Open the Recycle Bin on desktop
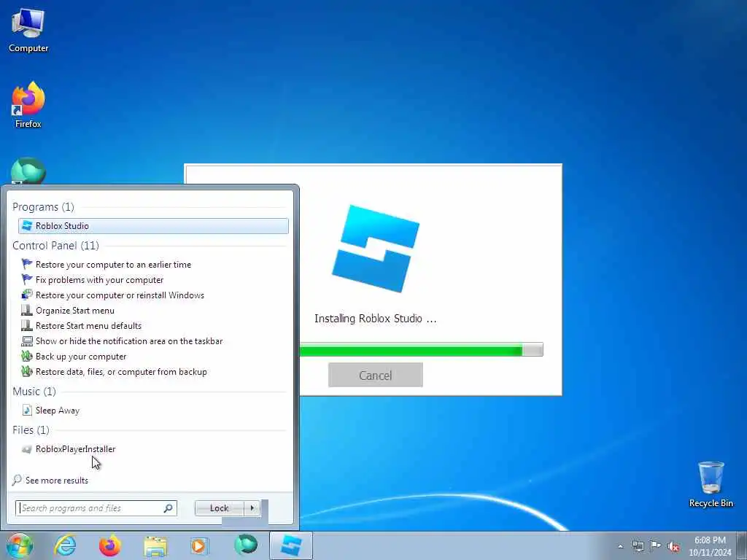This screenshot has height=560, width=747. pos(711,484)
